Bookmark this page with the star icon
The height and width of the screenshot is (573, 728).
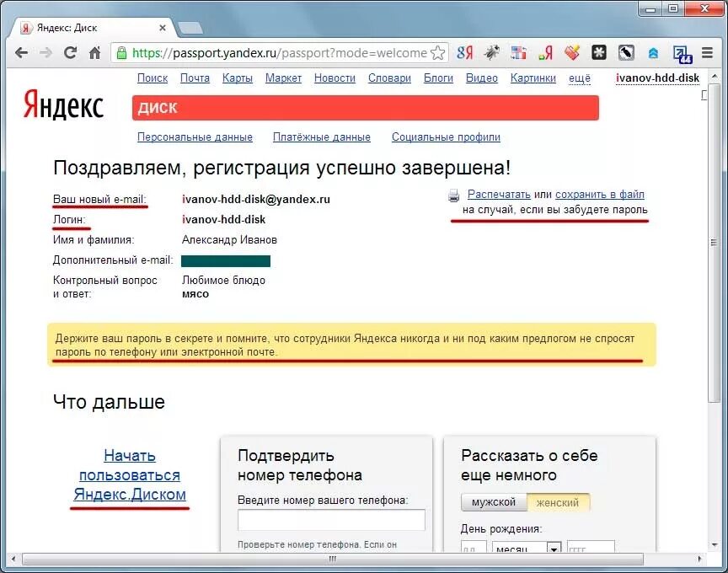click(x=437, y=53)
